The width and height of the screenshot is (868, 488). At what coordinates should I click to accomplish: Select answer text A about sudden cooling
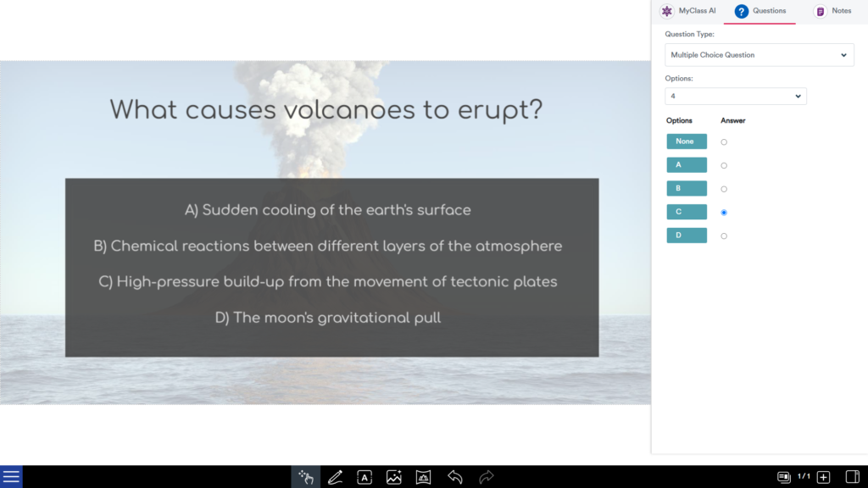click(x=328, y=210)
